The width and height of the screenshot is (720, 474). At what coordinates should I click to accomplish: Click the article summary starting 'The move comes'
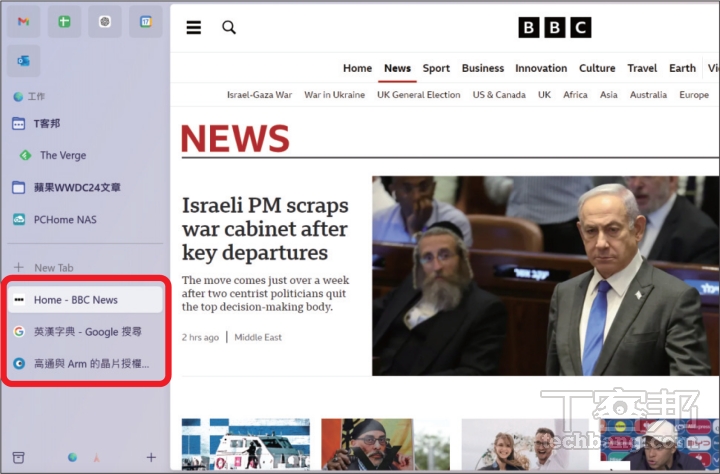[265, 293]
